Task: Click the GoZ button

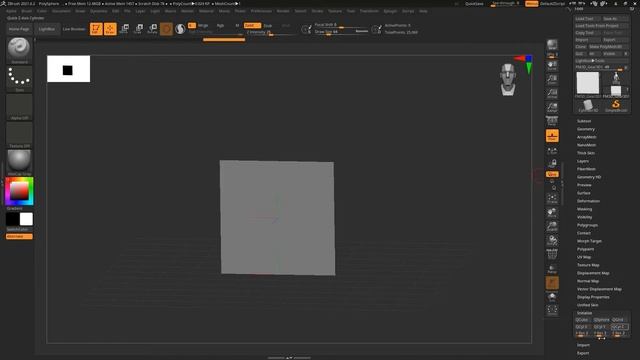Action: coord(580,53)
